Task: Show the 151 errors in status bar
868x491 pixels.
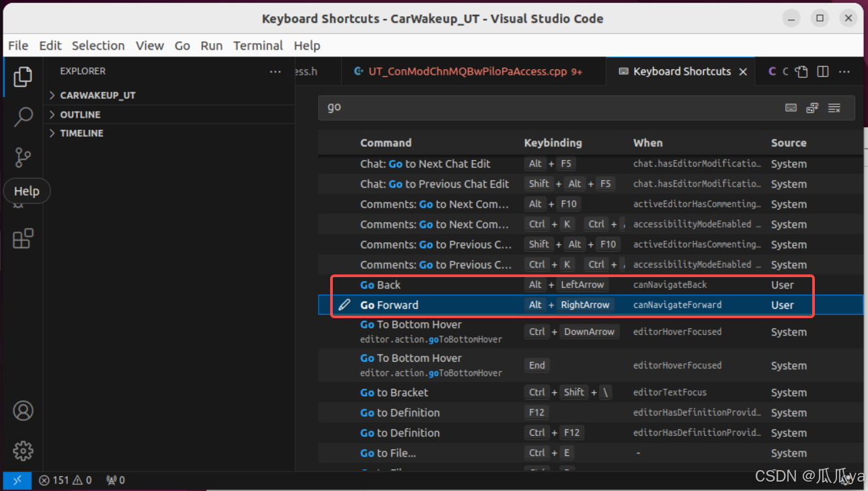Action: point(54,480)
